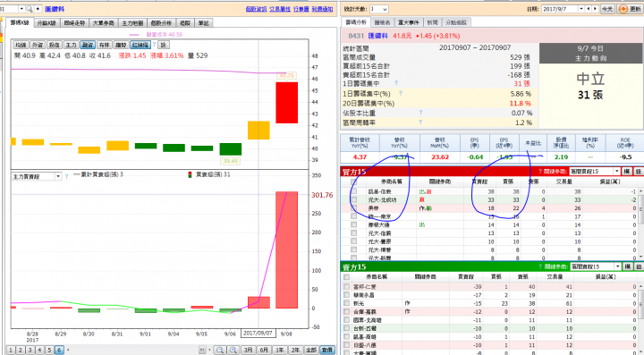This screenshot has height=355, width=644.
Task: Click the diamond button beside the search icon
Action: click(38, 9)
